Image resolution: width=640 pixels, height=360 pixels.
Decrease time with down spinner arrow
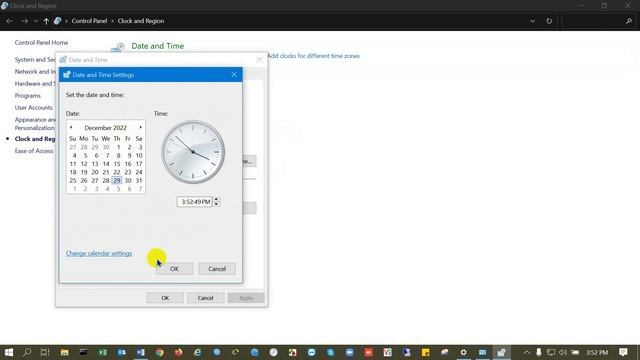(216, 204)
